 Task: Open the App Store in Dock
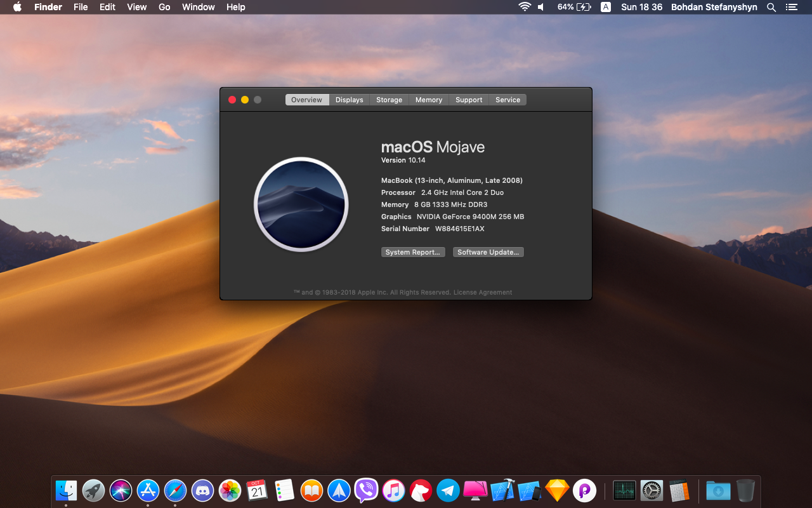(148, 490)
